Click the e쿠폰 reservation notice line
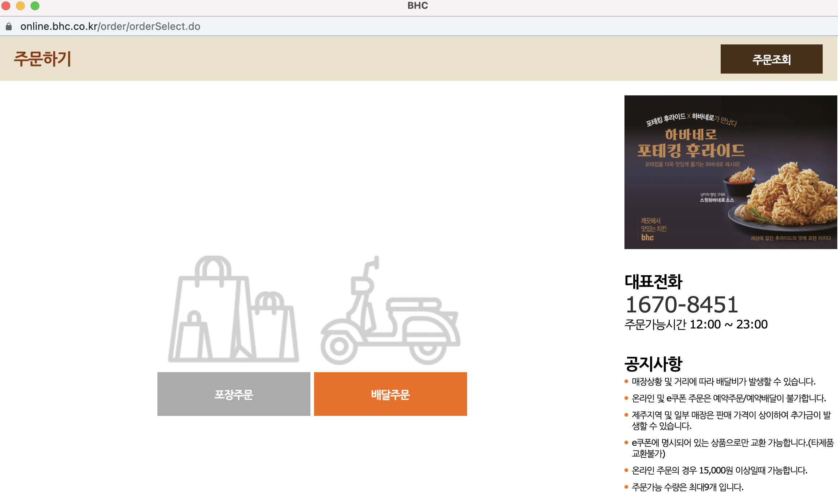 click(729, 398)
